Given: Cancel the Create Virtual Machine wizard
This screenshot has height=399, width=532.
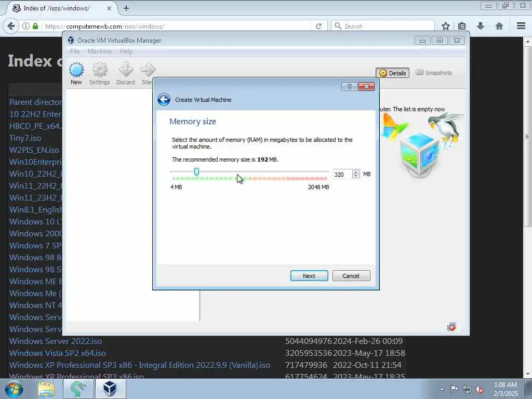Looking at the screenshot, I should [351, 276].
